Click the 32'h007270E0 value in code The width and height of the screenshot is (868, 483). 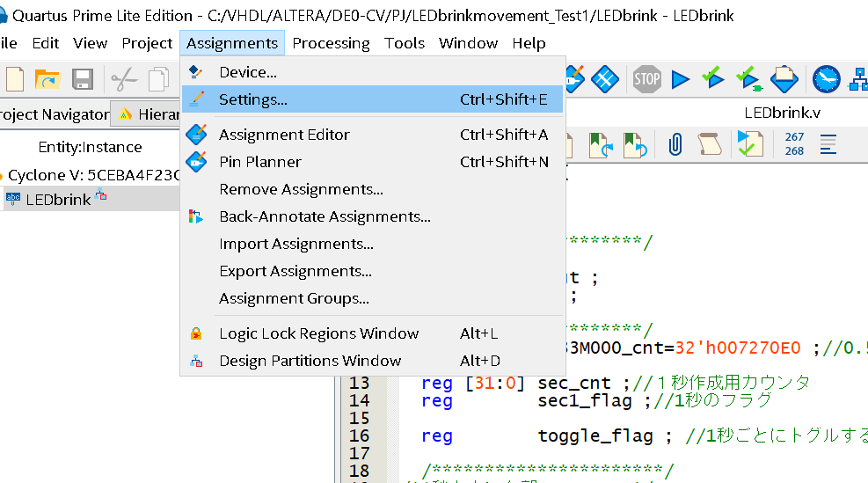(737, 348)
